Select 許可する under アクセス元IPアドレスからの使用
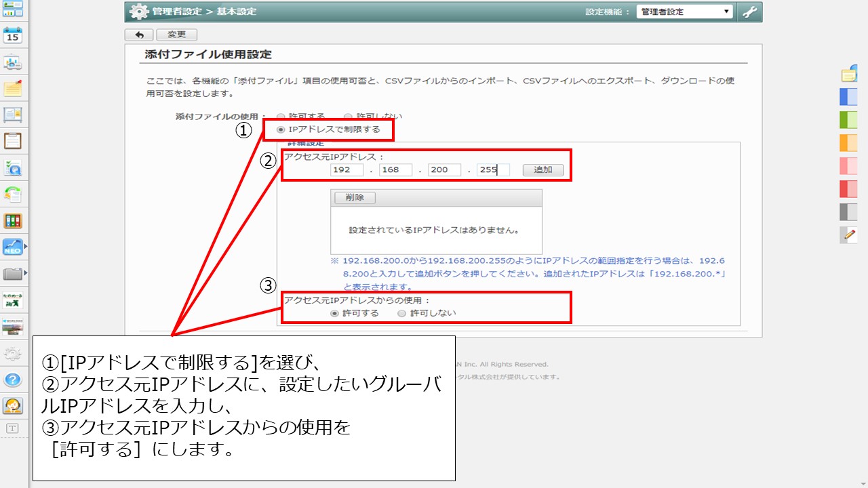Viewport: 868px width, 488px height. tap(334, 313)
